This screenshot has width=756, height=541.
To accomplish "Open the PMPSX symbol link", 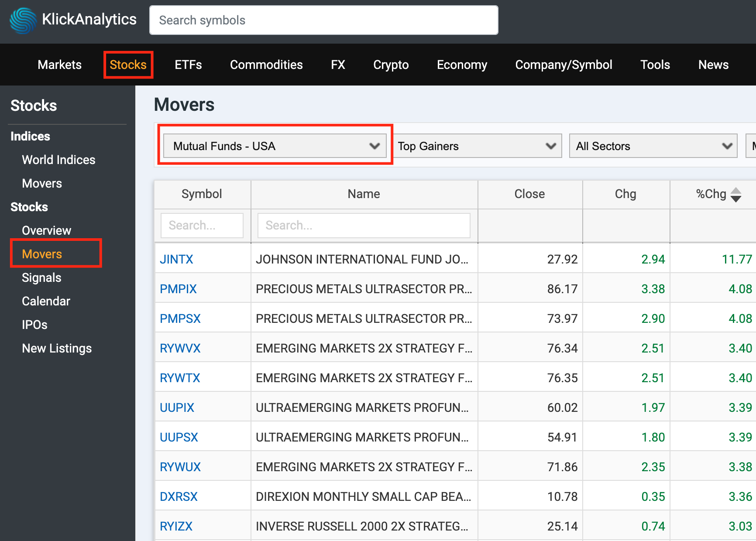I will (x=180, y=318).
